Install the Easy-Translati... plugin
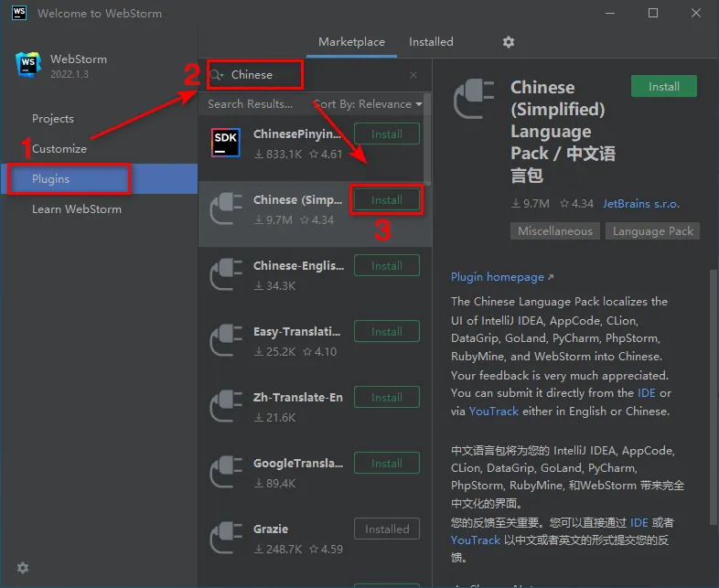Screen dimensions: 719x588 pyautogui.click(x=387, y=331)
